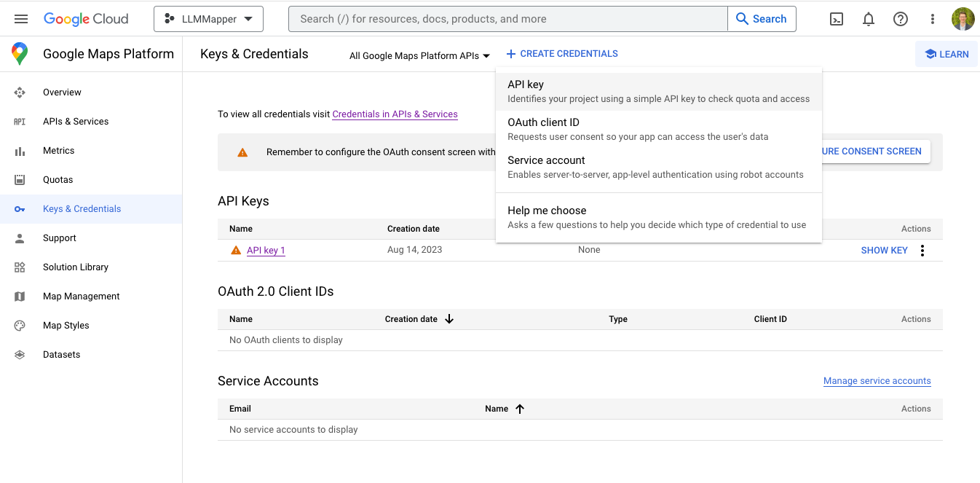The height and width of the screenshot is (483, 980).
Task: Activate Cloud Shell terminal icon
Action: coord(837,19)
